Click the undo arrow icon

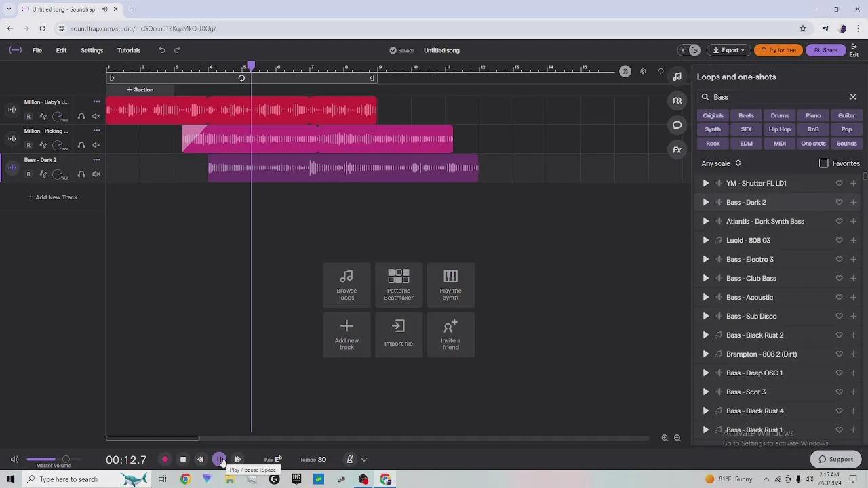161,50
